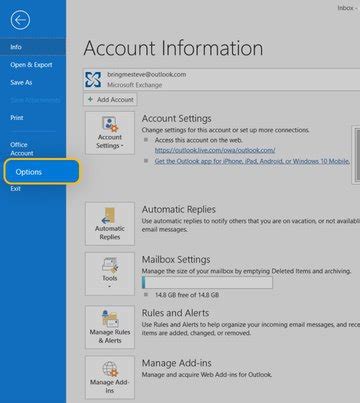This screenshot has height=403, width=360.
Task: Open Options from the sidebar
Action: pyautogui.click(x=42, y=172)
